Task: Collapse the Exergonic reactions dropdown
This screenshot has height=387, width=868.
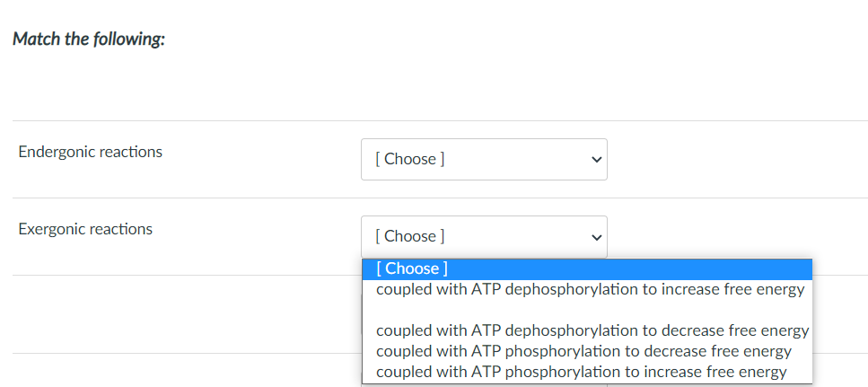Action: point(483,236)
